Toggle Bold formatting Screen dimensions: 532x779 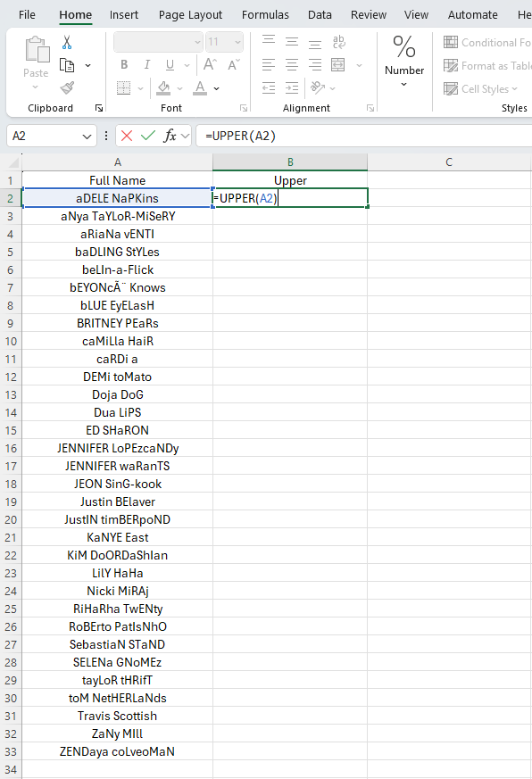coord(124,64)
